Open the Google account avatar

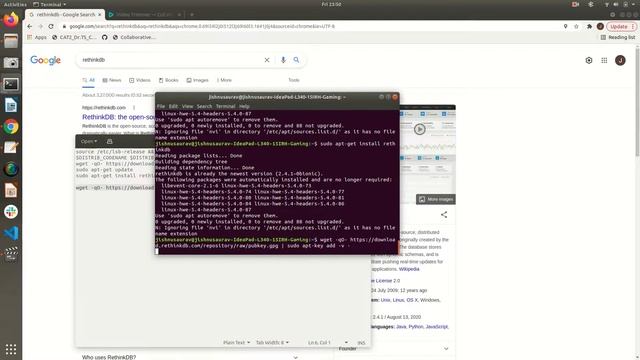point(620,60)
